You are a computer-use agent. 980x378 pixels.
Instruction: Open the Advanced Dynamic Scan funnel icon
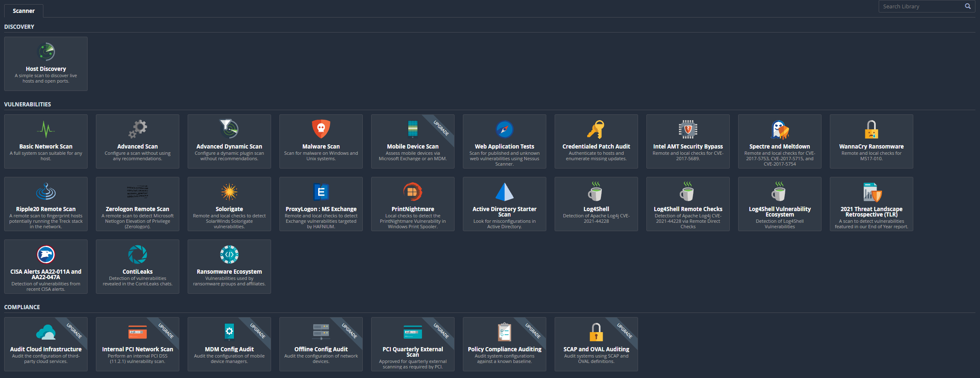[x=229, y=129]
